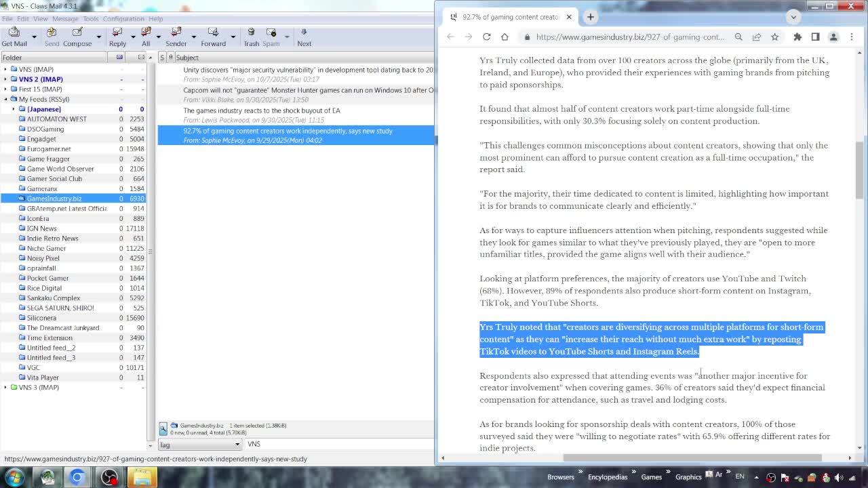Open the Tag search type dropdown

[200, 445]
